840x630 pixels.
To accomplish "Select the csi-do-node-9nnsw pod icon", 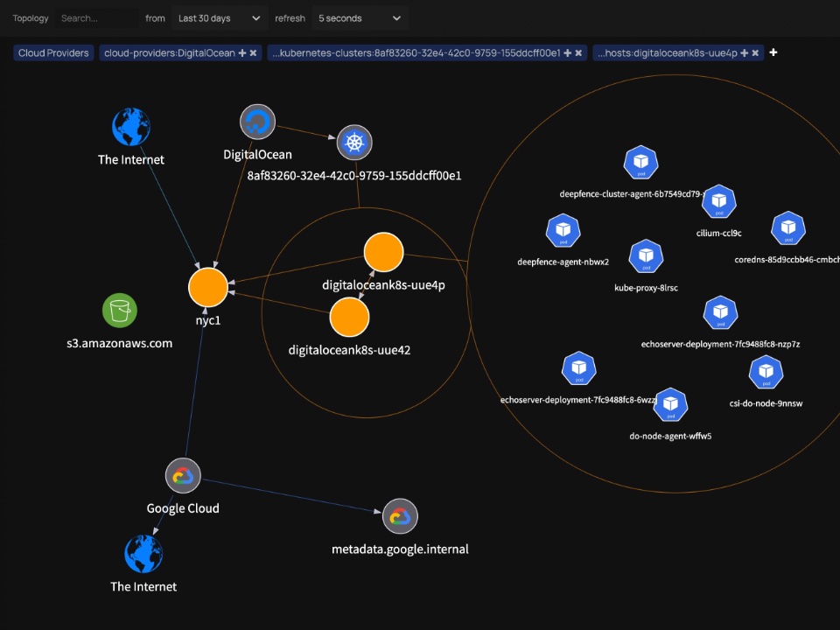I will coord(766,373).
